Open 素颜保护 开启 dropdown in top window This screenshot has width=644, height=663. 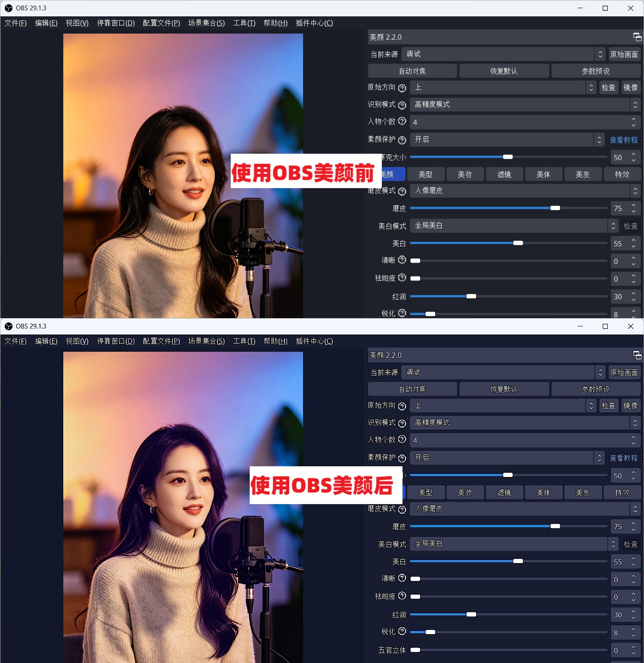click(507, 139)
